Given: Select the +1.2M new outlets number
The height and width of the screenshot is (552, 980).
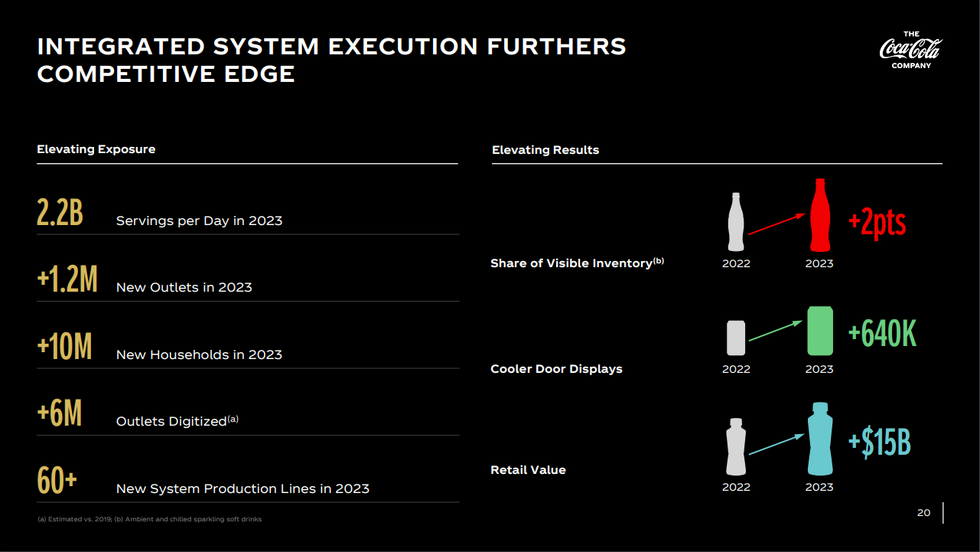Looking at the screenshot, I should coord(67,280).
